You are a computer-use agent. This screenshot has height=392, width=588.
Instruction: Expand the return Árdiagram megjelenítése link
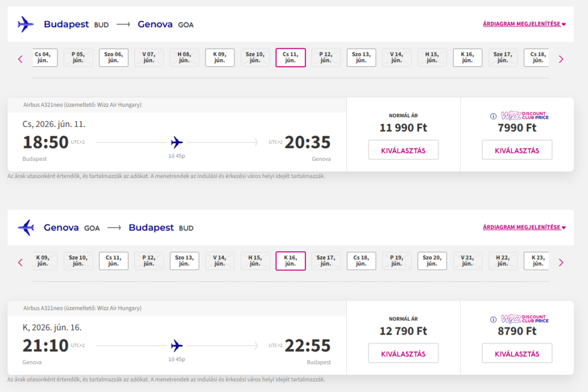[524, 227]
